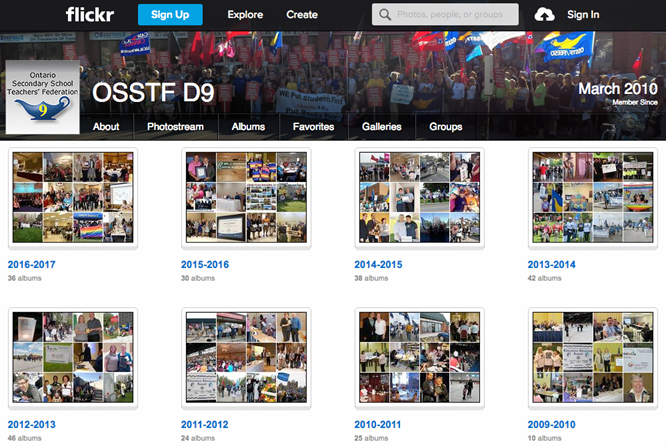This screenshot has height=446, width=666.
Task: Click the 2014-2015 title link
Action: click(378, 265)
